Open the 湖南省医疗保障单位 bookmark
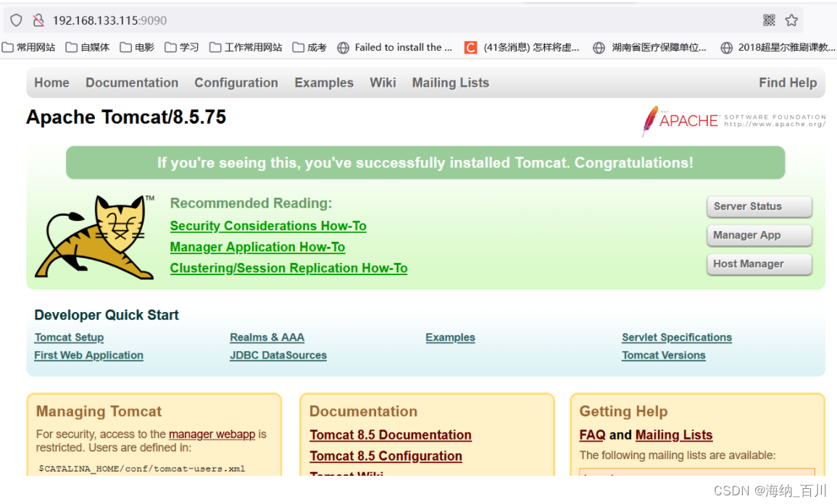This screenshot has height=504, width=837. pos(650,48)
